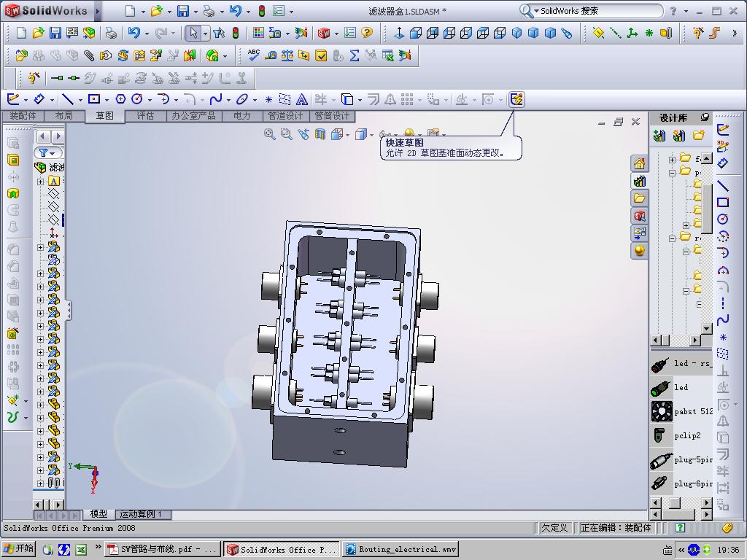
Task: Click the Create New Folder icon in design library
Action: coord(698,136)
